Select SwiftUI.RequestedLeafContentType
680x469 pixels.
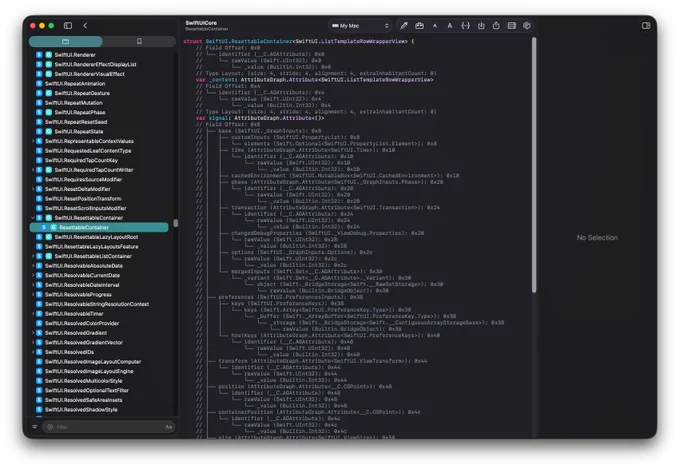tap(100, 151)
